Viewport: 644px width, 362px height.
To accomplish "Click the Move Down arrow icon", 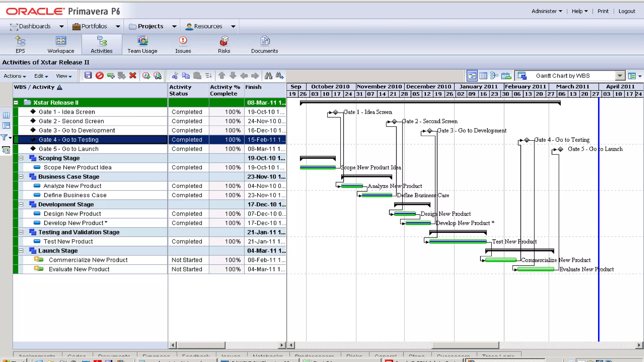I will 233,75.
